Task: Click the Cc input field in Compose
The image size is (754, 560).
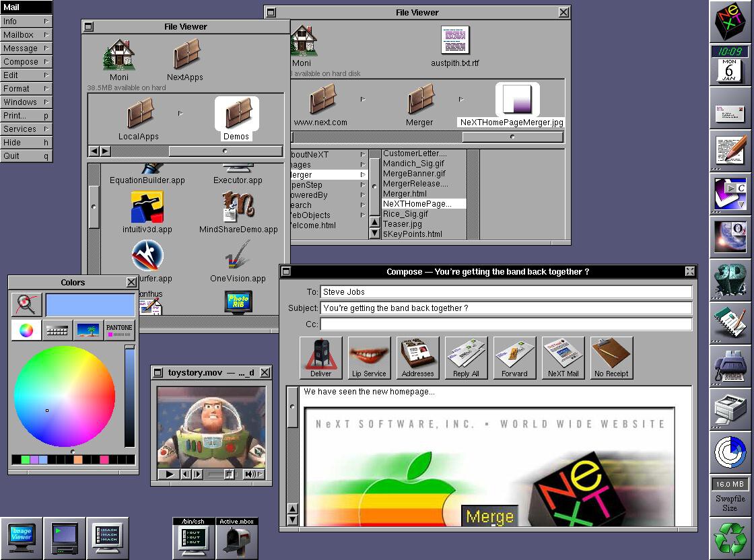Action: pos(505,324)
